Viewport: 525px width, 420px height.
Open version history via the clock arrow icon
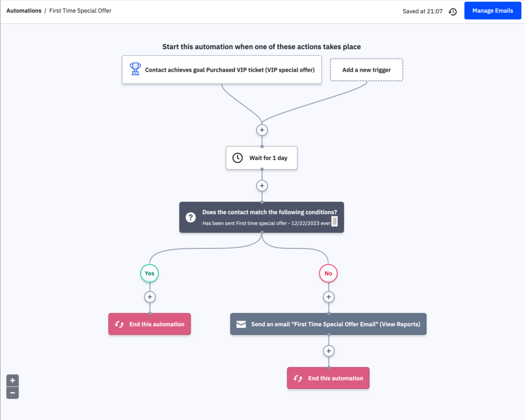click(453, 11)
